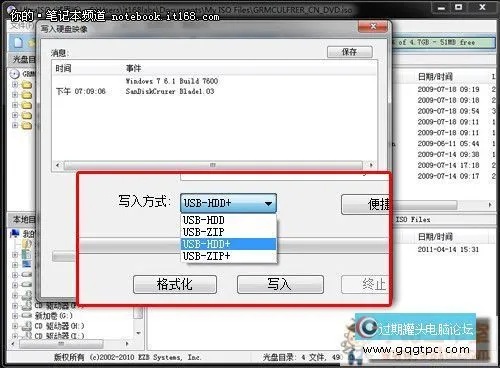
Task: Expand the topmost folder under GRM disc
Action: (15, 85)
